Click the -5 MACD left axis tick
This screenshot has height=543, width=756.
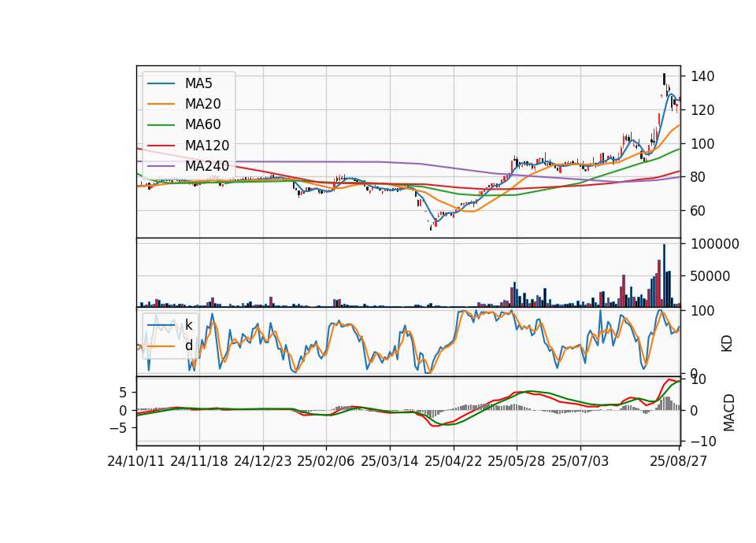[x=119, y=428]
